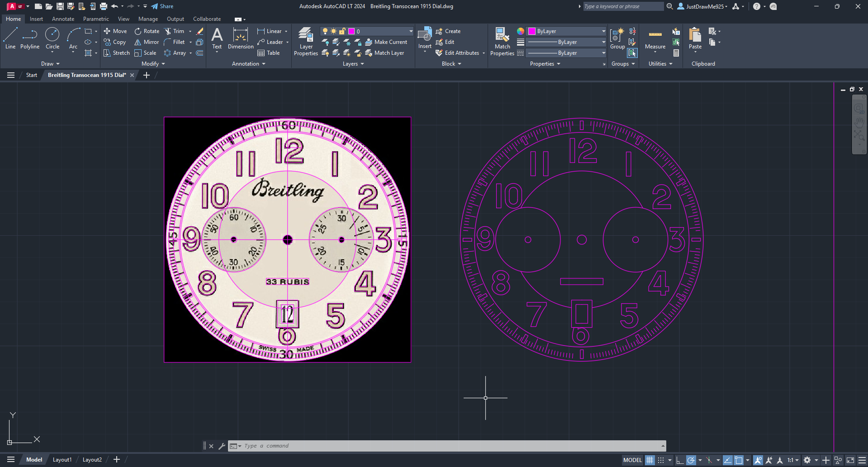Open the View ribbon tab
The image size is (868, 467).
point(123,19)
